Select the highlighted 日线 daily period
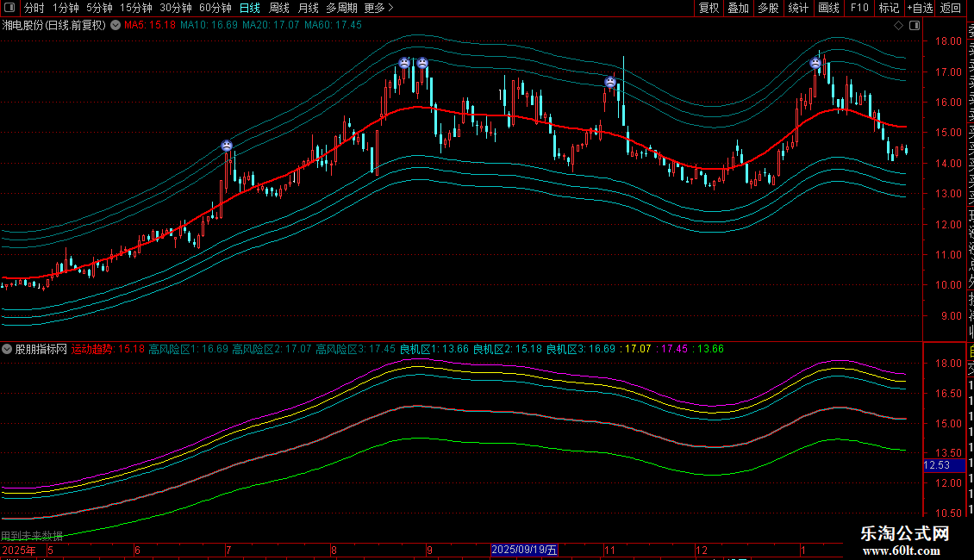Screen dimensions: 974x560 (250, 8)
